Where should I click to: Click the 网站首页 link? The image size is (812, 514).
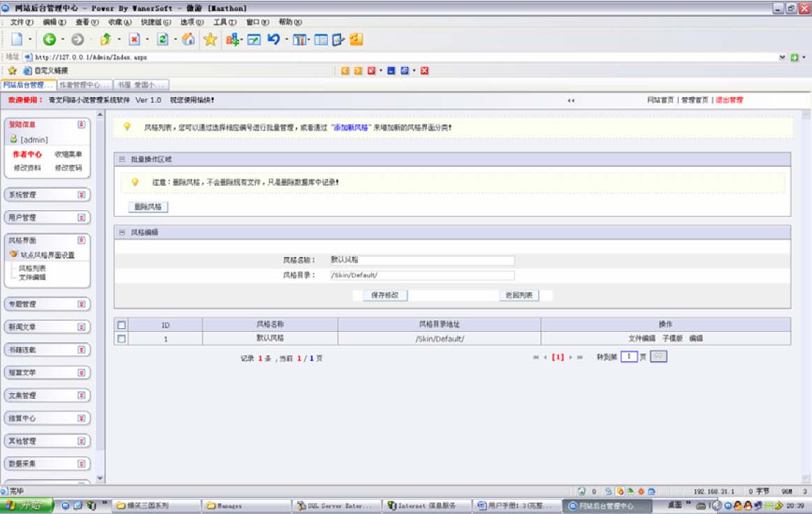pos(660,100)
